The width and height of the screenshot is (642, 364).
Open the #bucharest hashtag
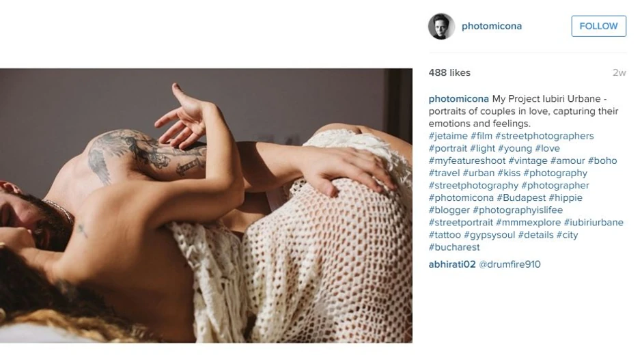pos(454,247)
